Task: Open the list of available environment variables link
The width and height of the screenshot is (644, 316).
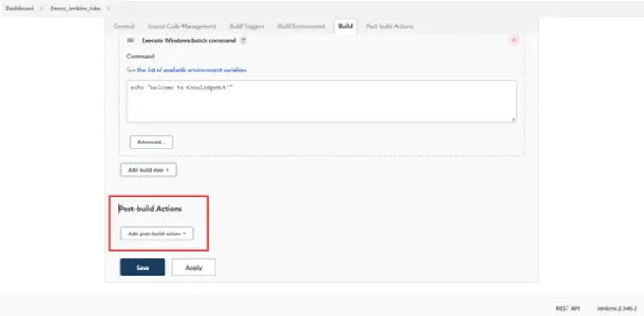Action: [x=191, y=70]
